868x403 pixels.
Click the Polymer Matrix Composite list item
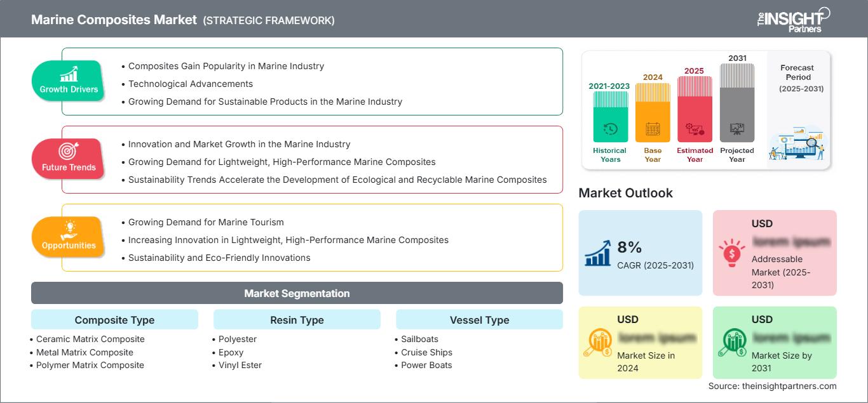(x=90, y=365)
